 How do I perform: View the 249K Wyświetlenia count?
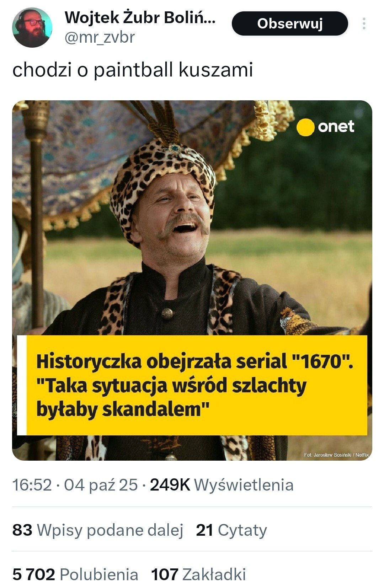click(x=222, y=485)
